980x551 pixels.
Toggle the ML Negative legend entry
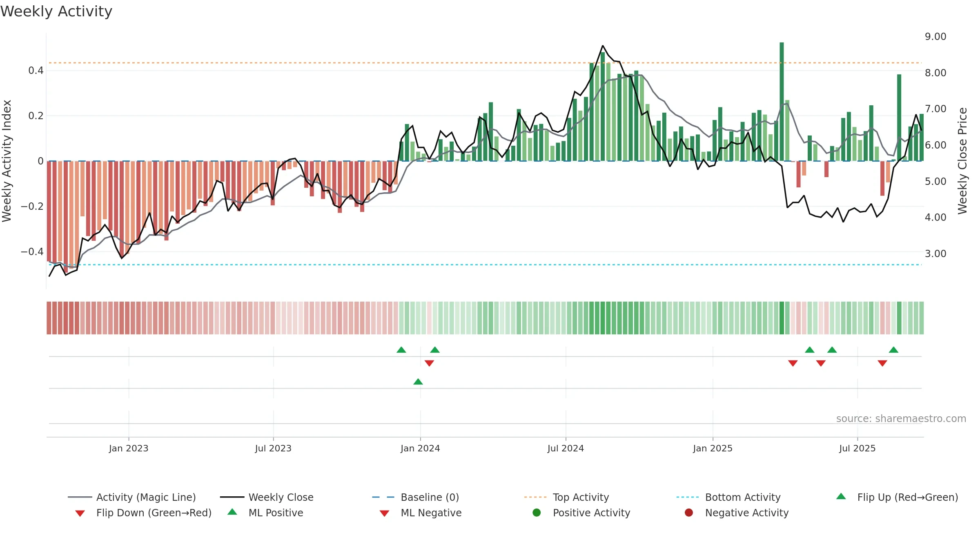click(421, 513)
